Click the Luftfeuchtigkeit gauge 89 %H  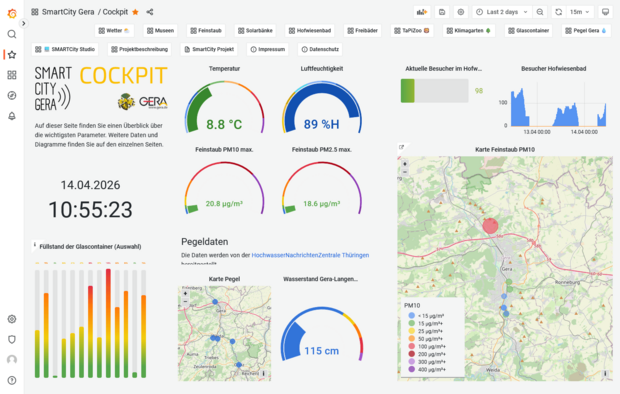click(x=321, y=108)
